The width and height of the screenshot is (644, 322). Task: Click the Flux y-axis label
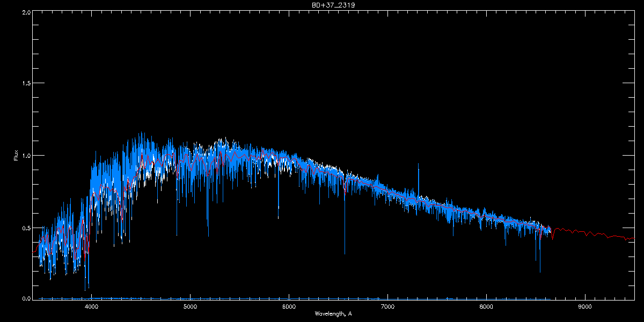[x=16, y=156]
